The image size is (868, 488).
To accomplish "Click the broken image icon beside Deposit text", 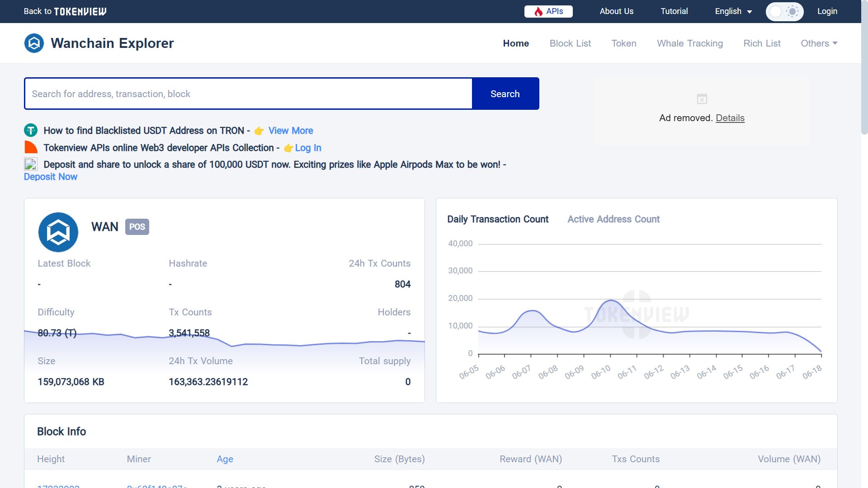I will coord(30,164).
